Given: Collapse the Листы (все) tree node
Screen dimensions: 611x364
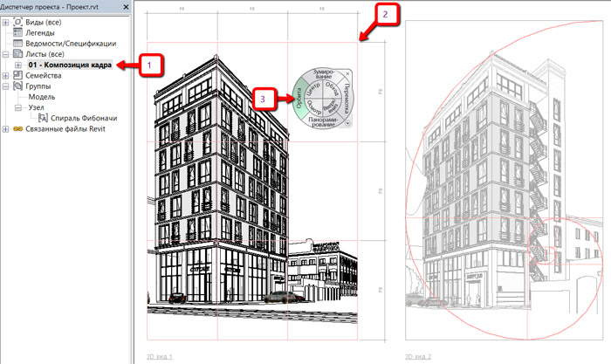Looking at the screenshot, I should tap(7, 54).
